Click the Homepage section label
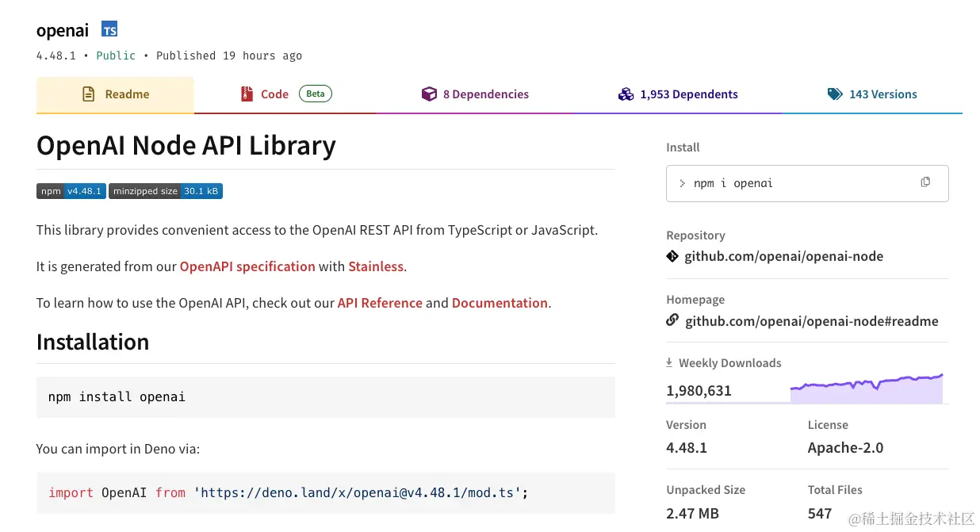980x532 pixels. pos(695,300)
